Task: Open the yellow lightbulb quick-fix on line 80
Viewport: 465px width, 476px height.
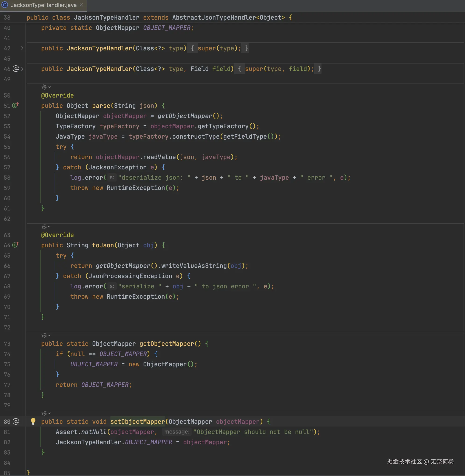Action: tap(33, 421)
